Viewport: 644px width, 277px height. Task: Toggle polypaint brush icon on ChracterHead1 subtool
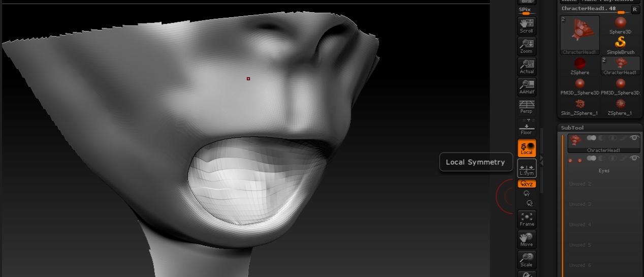click(623, 138)
